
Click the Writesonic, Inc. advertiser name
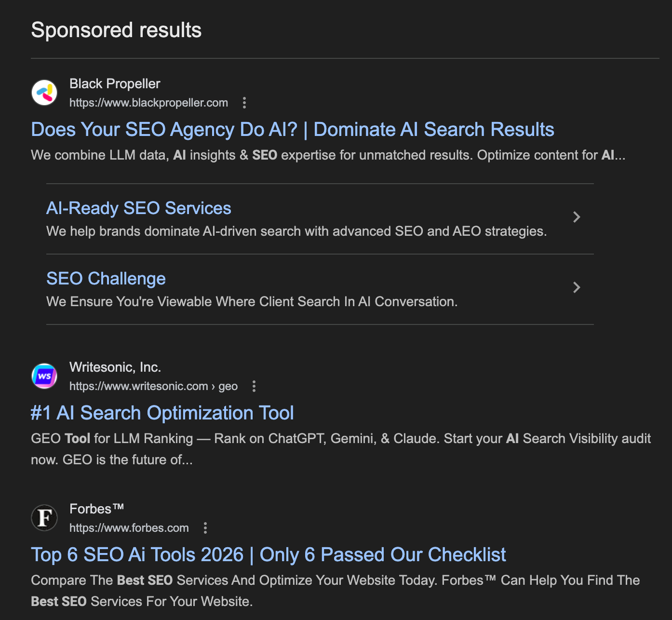pyautogui.click(x=115, y=367)
